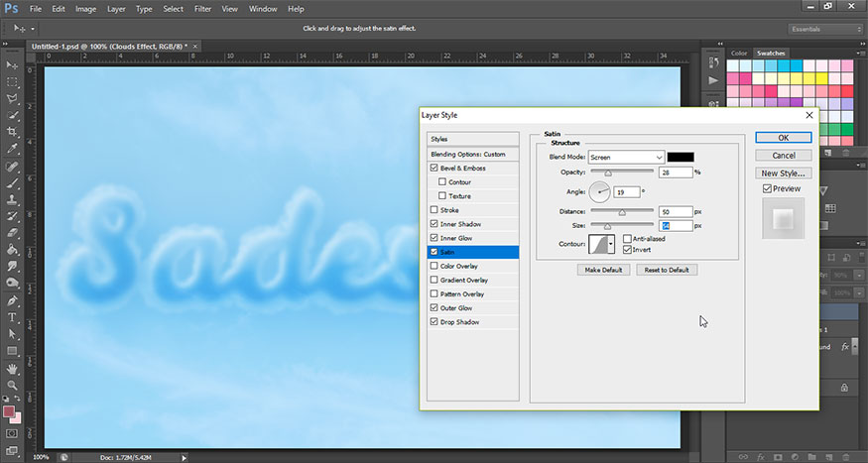Click the Photoshop Ps logo icon
The width and height of the screenshot is (868, 463).
pos(12,9)
